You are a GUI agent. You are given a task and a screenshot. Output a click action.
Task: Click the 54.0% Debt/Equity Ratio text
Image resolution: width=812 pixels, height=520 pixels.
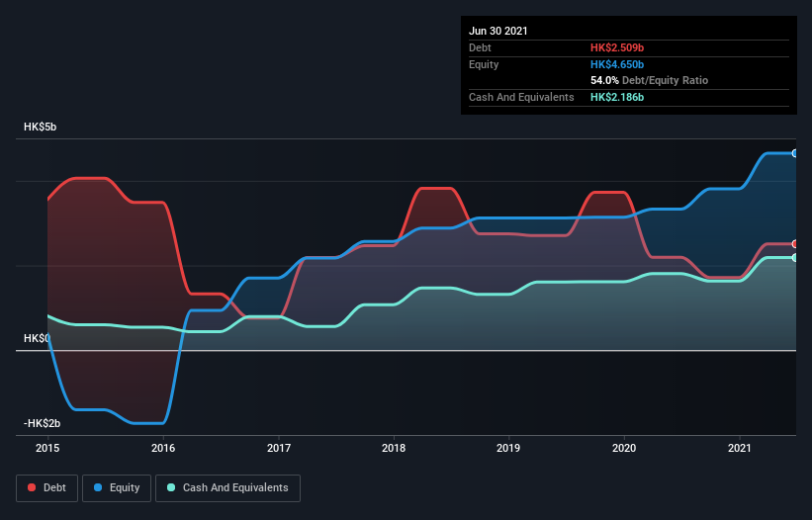tap(650, 80)
